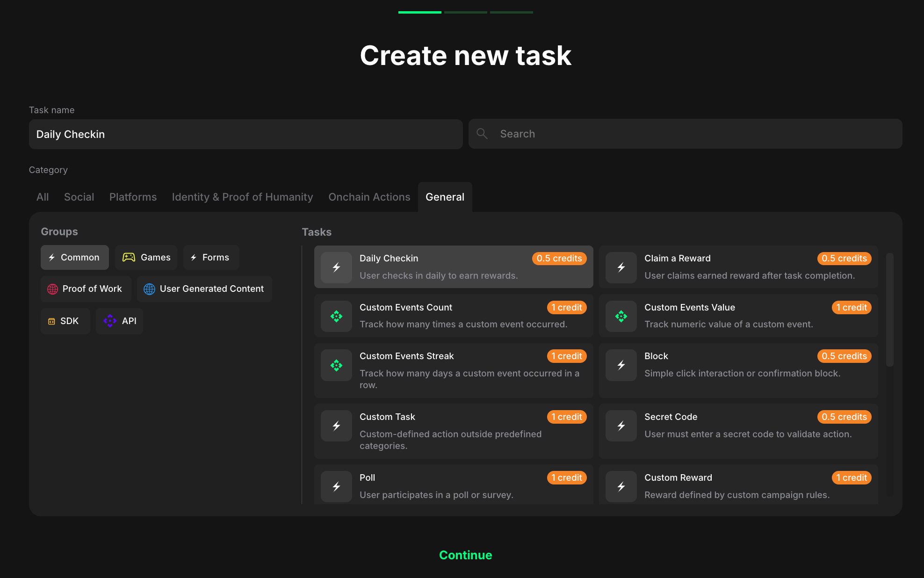Select the Common group filter
This screenshot has height=578, width=924.
pyautogui.click(x=75, y=257)
